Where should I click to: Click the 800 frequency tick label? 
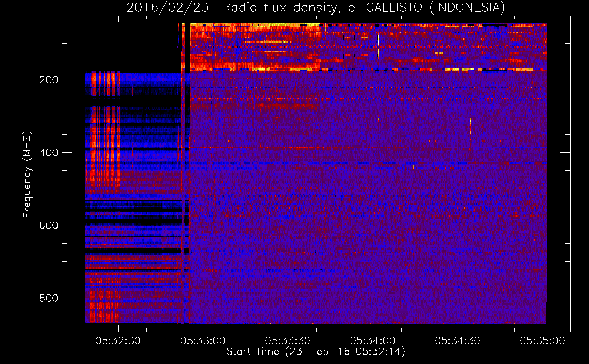49,298
